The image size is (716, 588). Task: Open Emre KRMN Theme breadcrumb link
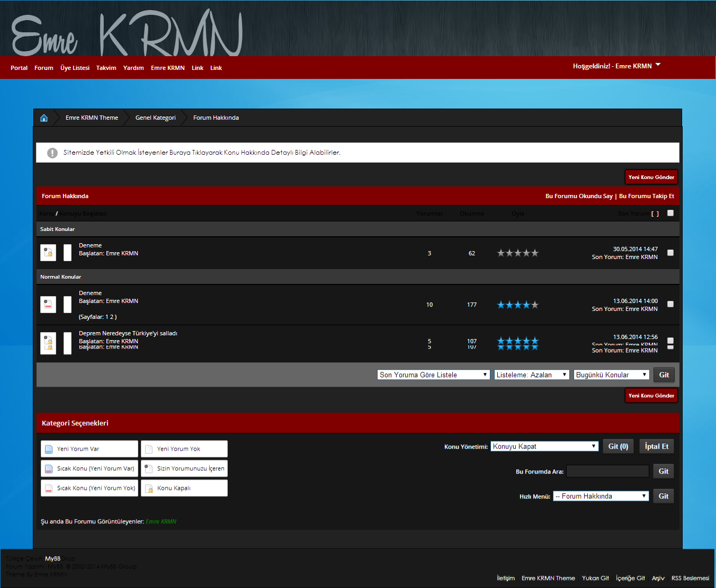(x=92, y=118)
